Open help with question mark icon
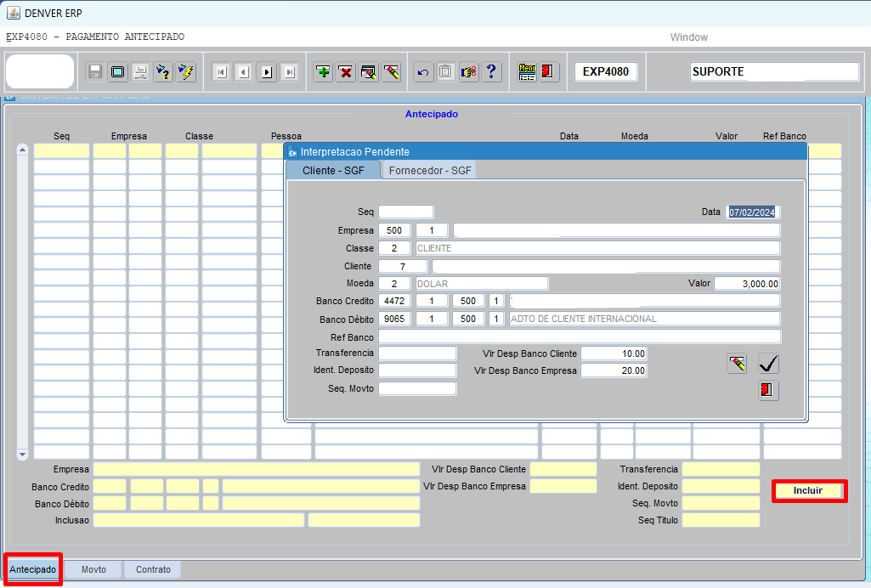Screen dimensions: 871x588 (x=492, y=71)
